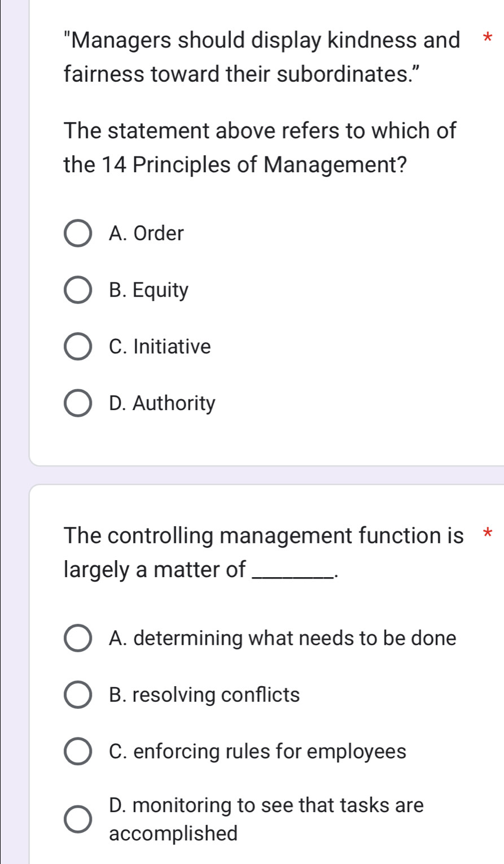
Task: Select radio button B. Equity
Action: point(78,290)
